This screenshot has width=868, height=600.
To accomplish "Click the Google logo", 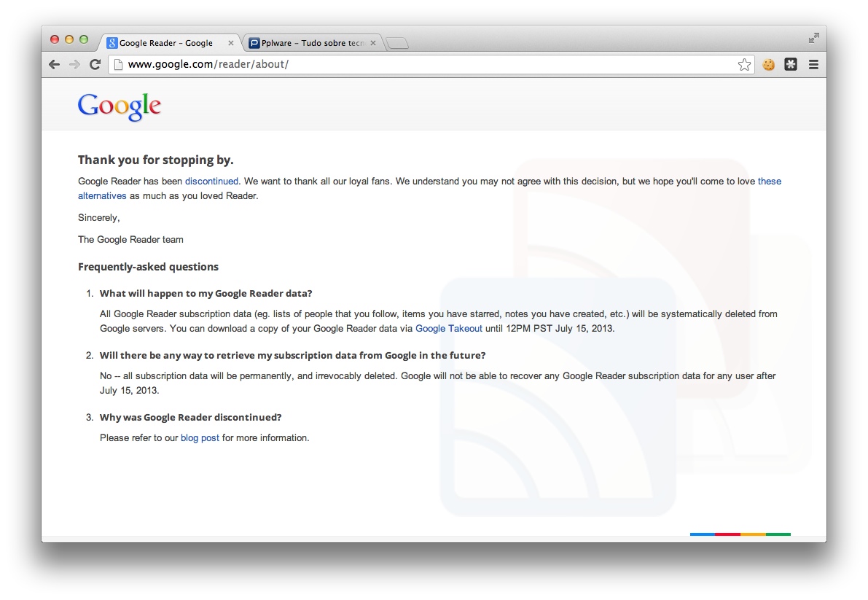I will click(119, 106).
